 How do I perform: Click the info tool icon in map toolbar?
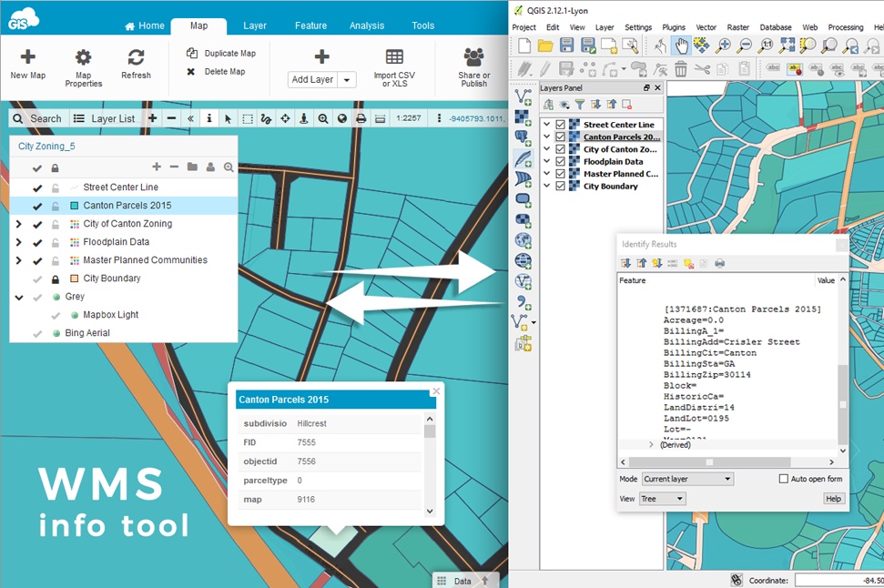click(209, 118)
